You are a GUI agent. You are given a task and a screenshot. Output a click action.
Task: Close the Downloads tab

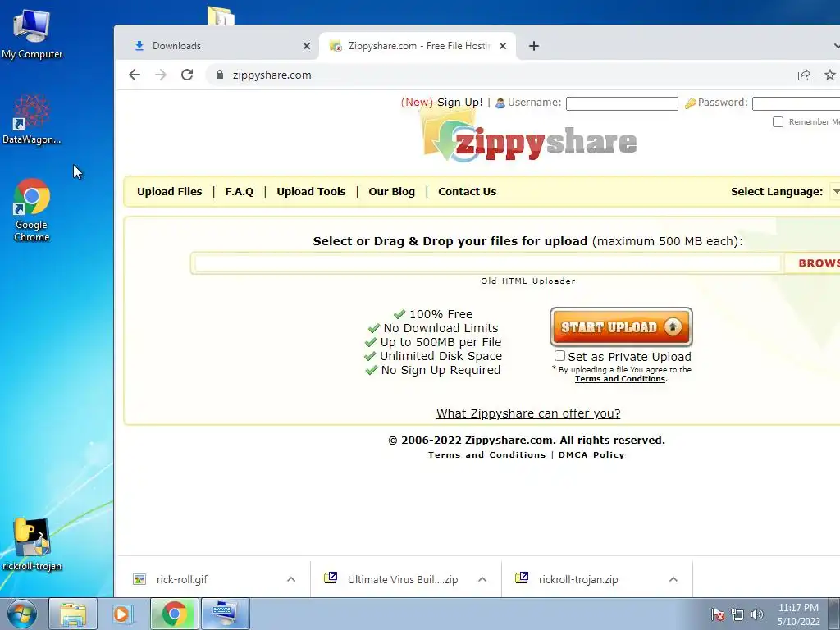coord(307,46)
